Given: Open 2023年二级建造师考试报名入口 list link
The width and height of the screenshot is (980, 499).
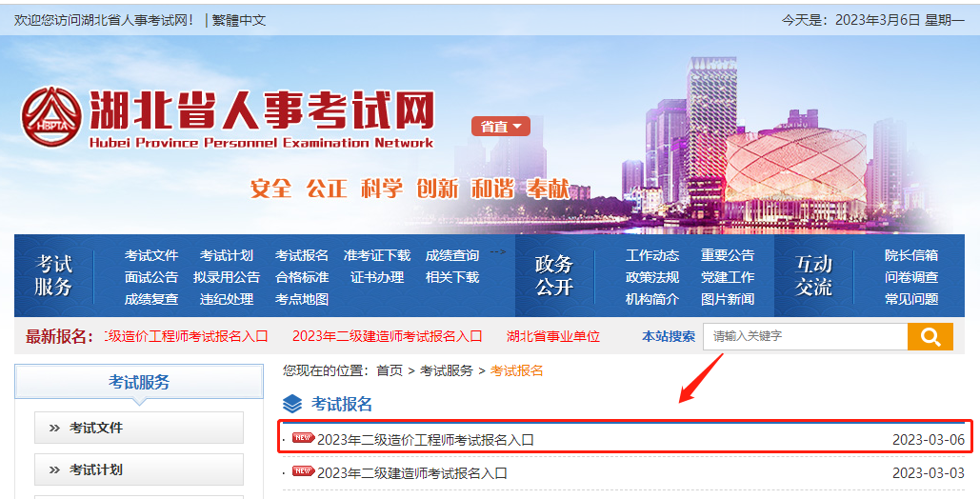Looking at the screenshot, I should pos(412,473).
